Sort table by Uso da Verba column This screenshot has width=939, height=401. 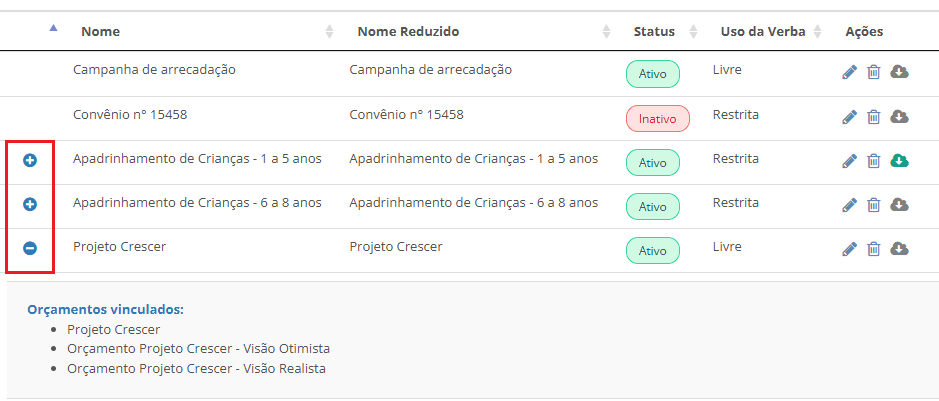click(x=763, y=32)
